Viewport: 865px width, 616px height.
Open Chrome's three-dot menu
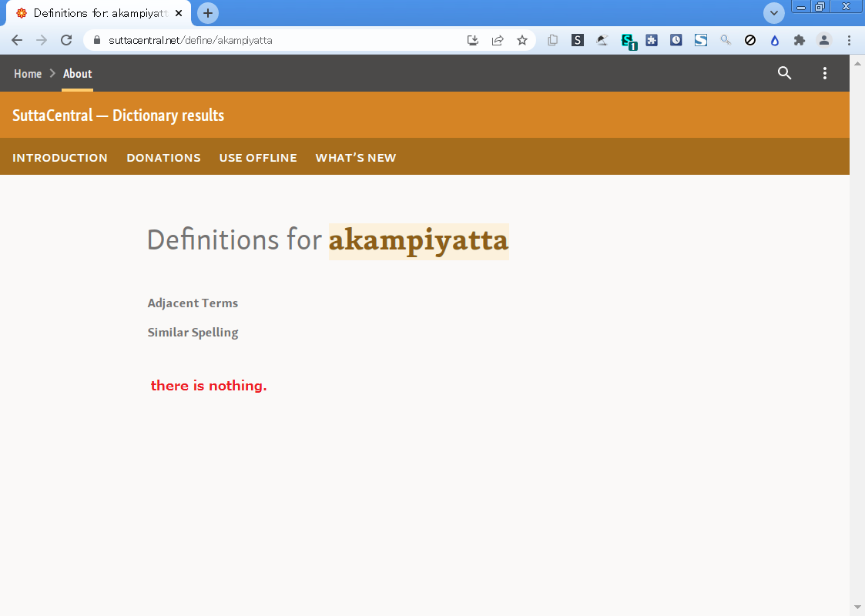[849, 40]
